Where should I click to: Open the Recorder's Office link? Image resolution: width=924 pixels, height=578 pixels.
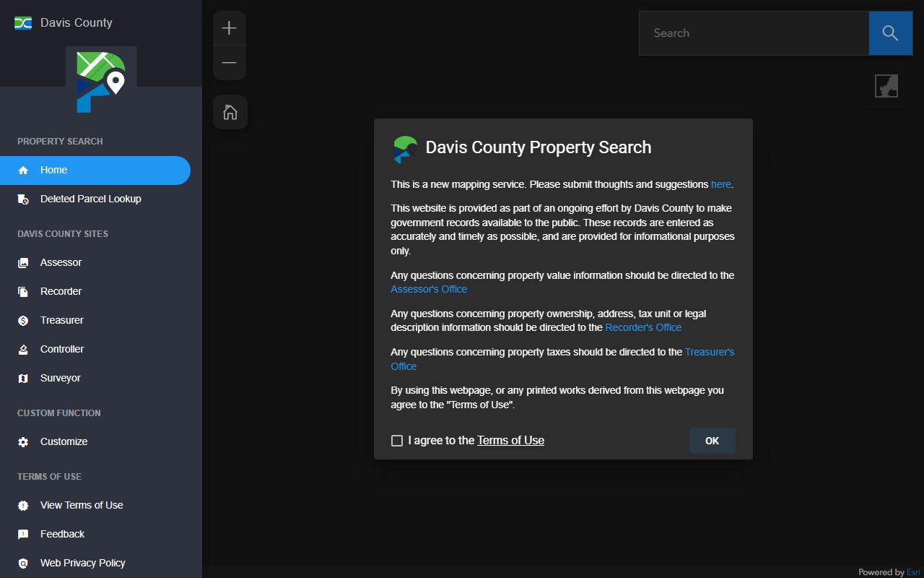[643, 327]
